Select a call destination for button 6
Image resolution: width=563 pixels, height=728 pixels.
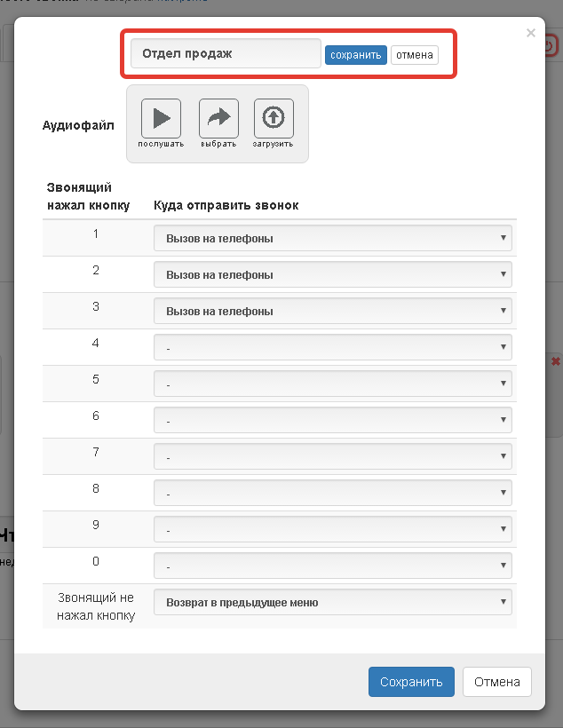pyautogui.click(x=333, y=421)
